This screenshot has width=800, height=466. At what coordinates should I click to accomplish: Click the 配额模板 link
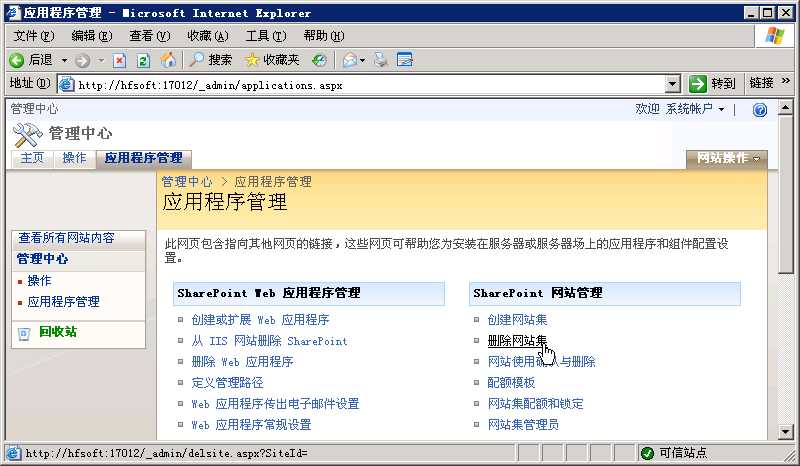pos(511,383)
